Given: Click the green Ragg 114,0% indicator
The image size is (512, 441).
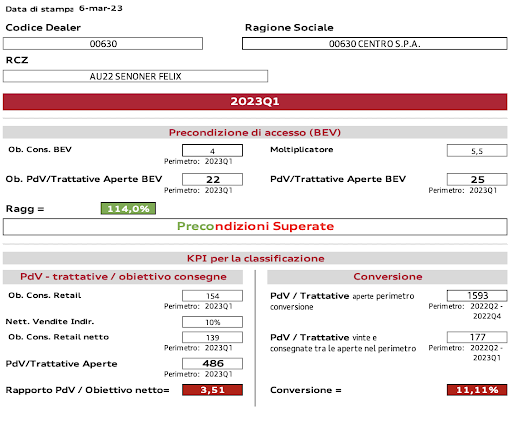Looking at the screenshot, I should click(128, 209).
